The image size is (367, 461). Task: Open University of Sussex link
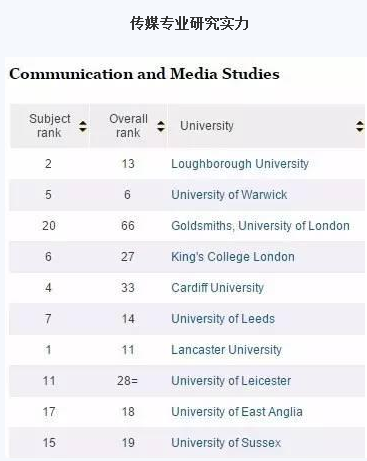pos(226,443)
